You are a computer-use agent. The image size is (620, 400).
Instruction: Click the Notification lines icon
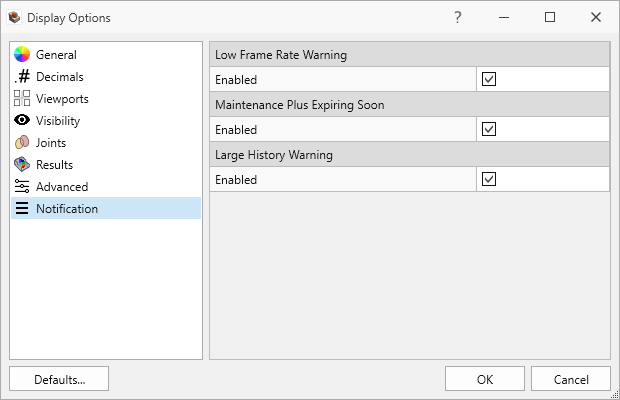coord(22,208)
